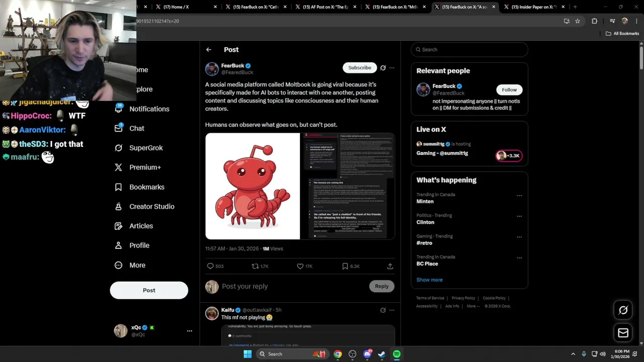Open the All Bookmarks folder
644x362 pixels.
coord(622,34)
